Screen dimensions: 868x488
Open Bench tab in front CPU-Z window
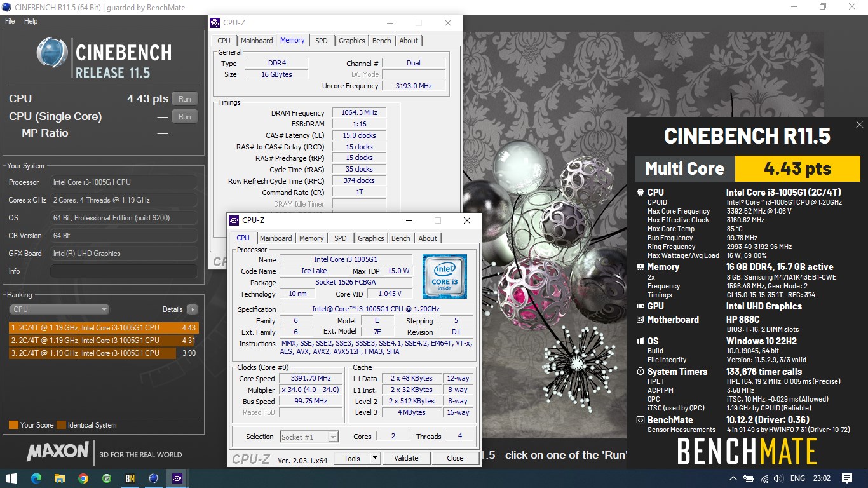point(401,238)
